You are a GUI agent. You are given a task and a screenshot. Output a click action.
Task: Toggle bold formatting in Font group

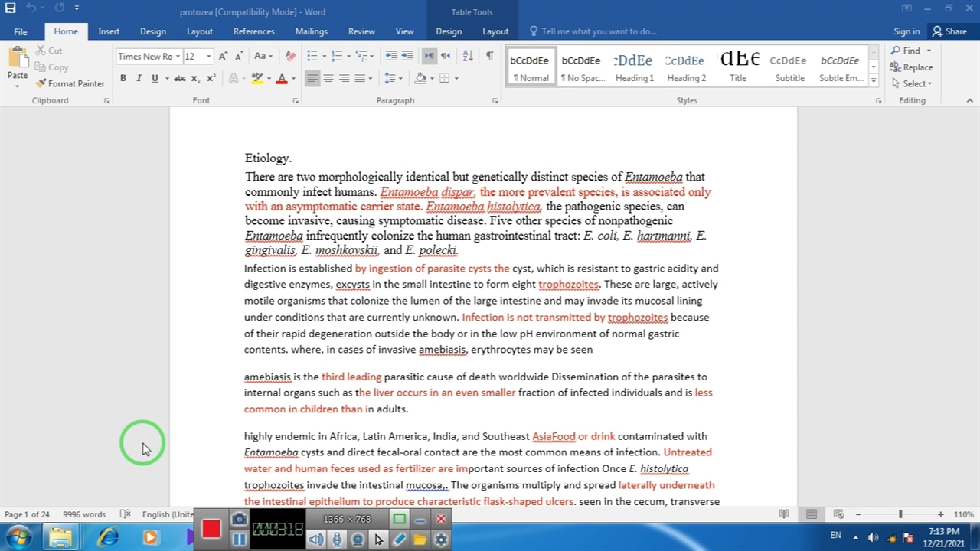point(122,78)
